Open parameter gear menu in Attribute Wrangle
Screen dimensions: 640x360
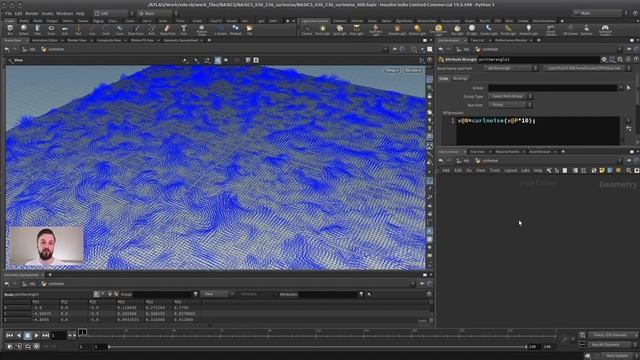pos(604,60)
